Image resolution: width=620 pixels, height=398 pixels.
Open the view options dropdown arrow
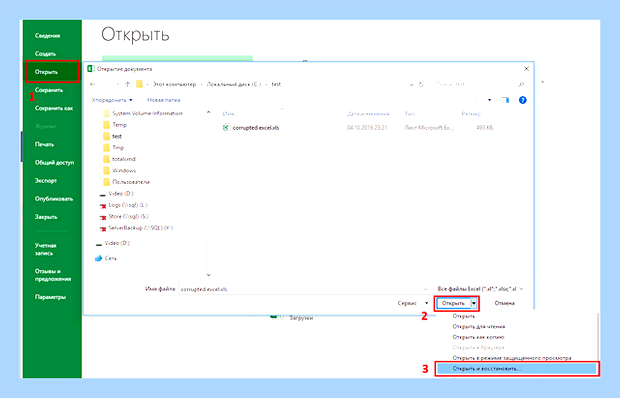tap(490, 100)
